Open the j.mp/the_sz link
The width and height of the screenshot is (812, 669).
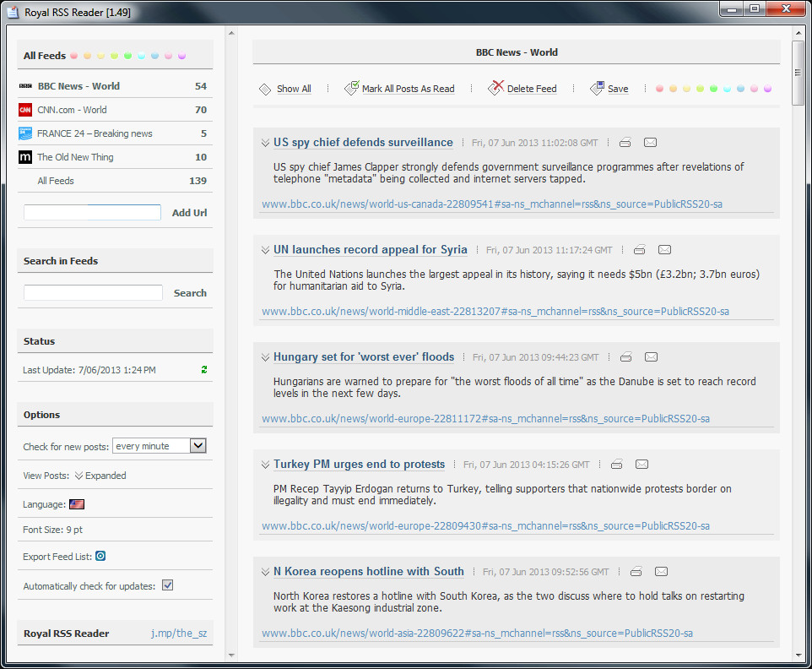point(179,634)
